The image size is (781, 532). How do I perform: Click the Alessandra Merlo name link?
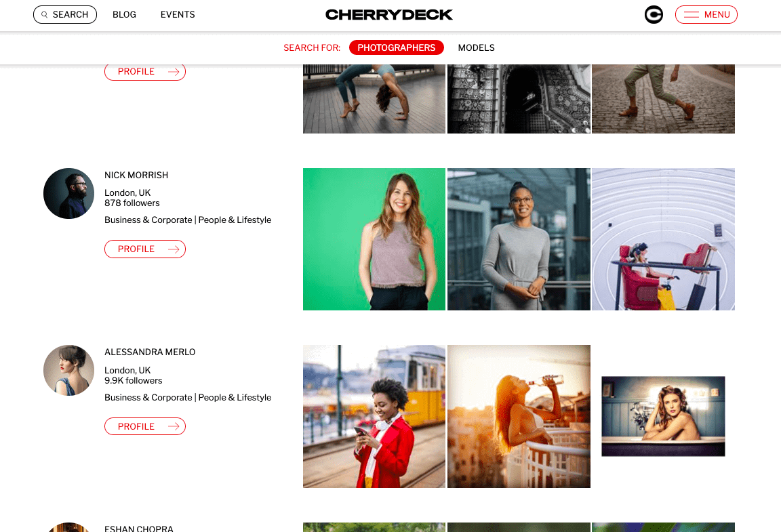point(150,352)
